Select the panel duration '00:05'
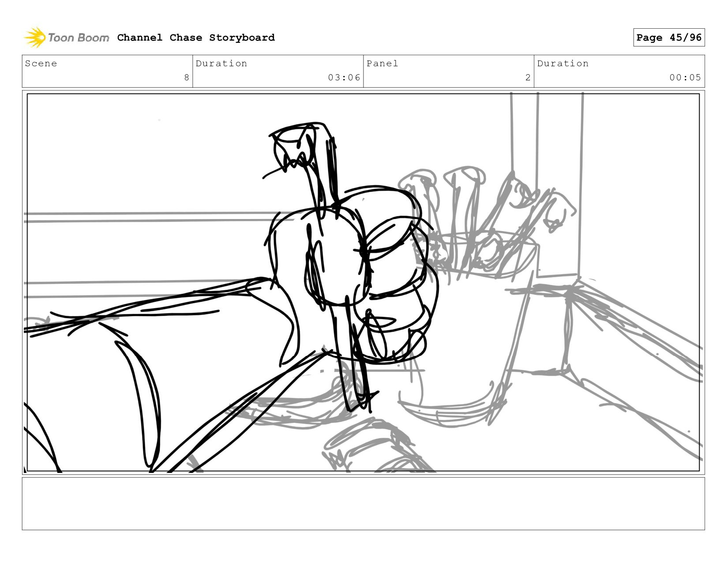728x563 pixels. (685, 78)
